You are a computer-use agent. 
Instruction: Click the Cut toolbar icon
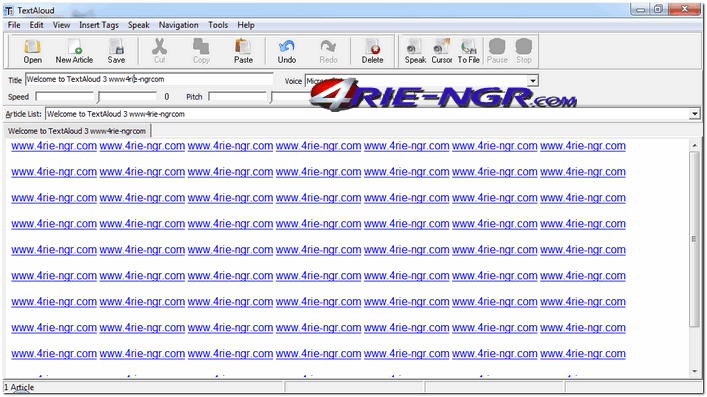point(160,51)
